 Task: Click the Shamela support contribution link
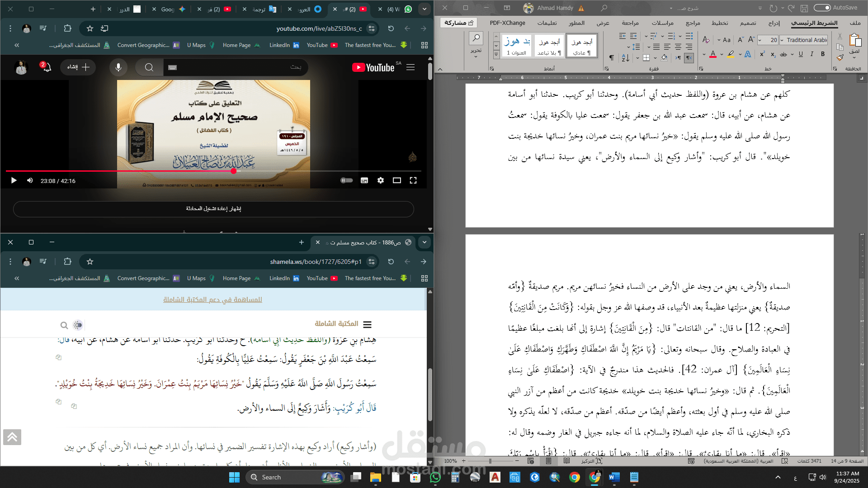click(212, 300)
